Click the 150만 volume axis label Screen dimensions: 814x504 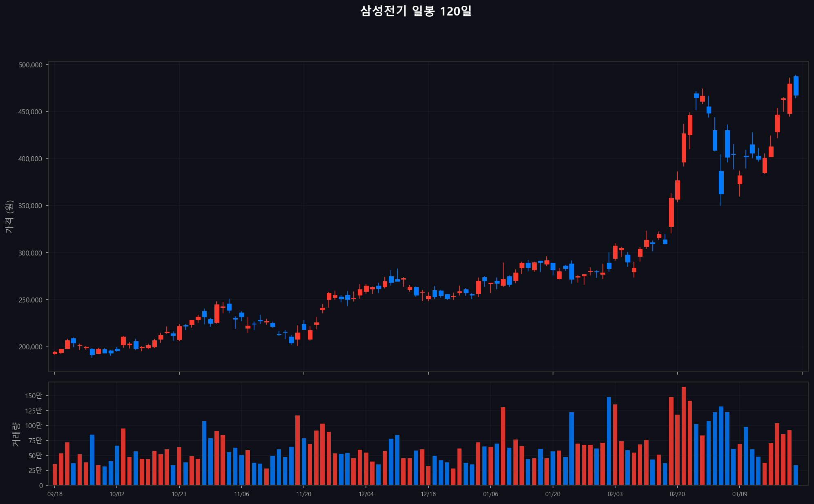tap(33, 396)
